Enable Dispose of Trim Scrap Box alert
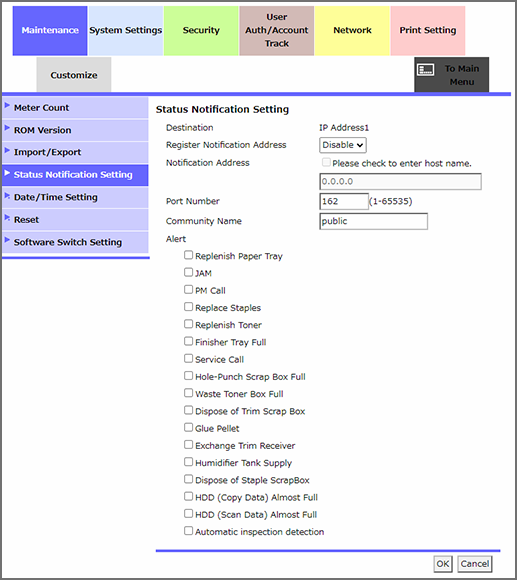Screen dimensions: 517x580 pyautogui.click(x=189, y=410)
